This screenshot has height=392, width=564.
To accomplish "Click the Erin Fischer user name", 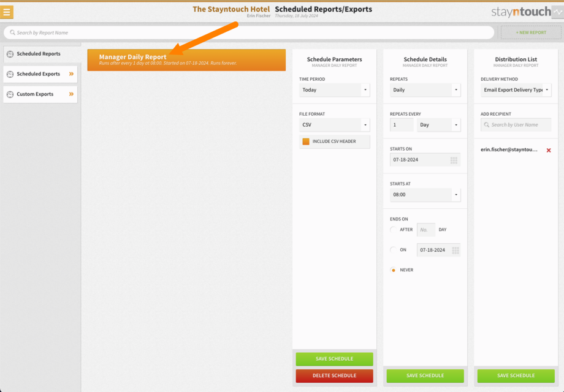I will [x=258, y=16].
